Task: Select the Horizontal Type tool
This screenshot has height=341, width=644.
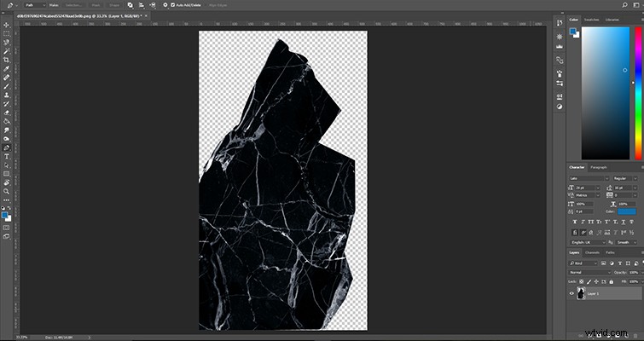Action: click(6, 156)
